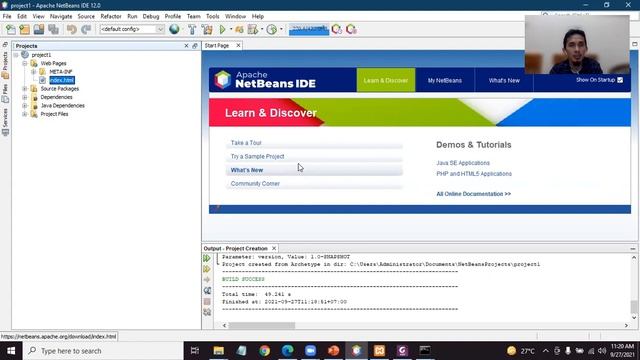Switch to the What's New top tab
640x360 pixels.
(504, 80)
